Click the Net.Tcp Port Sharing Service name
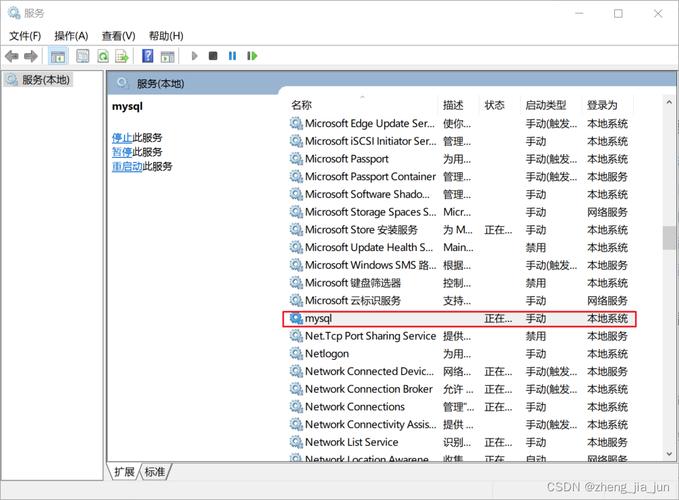Viewport: 679px width, 500px height. click(x=370, y=336)
